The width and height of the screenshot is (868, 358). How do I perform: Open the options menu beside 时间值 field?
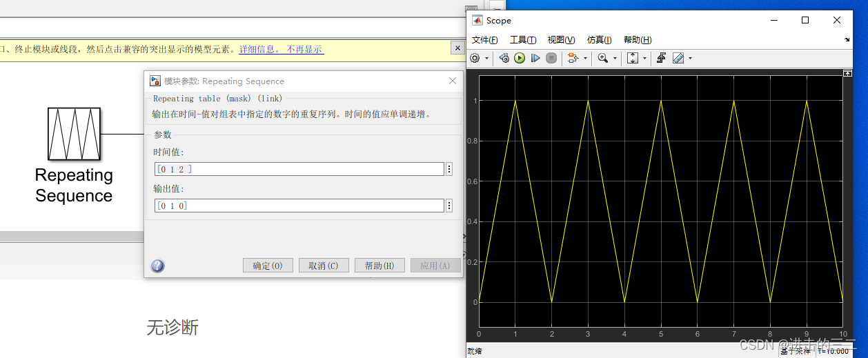coord(449,169)
